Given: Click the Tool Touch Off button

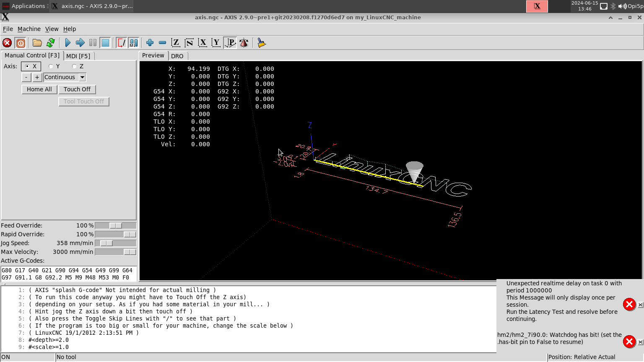Looking at the screenshot, I should 84,101.
